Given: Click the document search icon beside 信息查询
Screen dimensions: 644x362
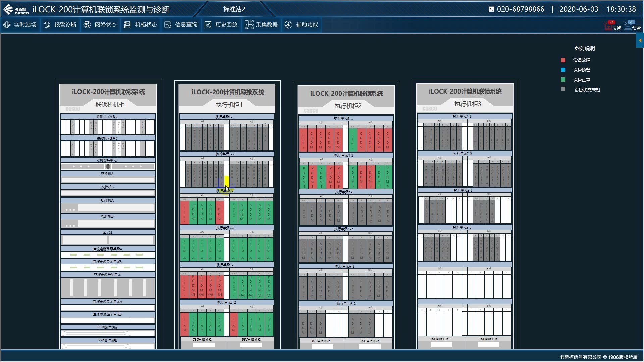Looking at the screenshot, I should pyautogui.click(x=168, y=25).
